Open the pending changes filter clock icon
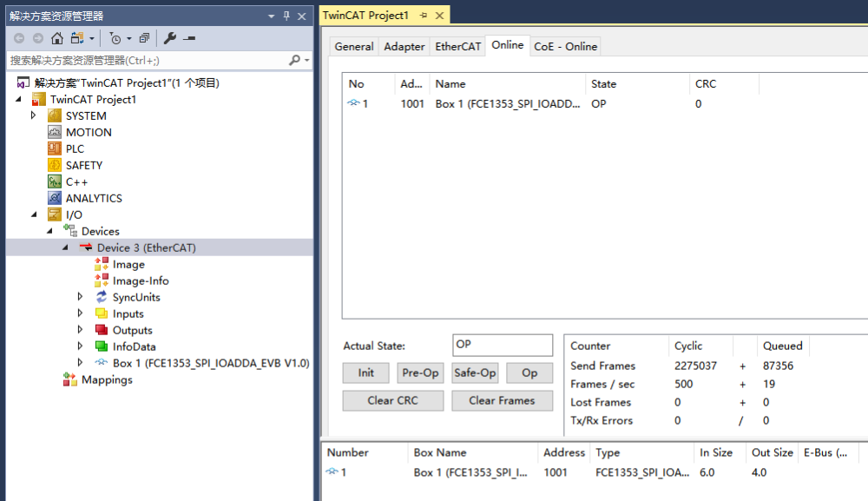 (115, 38)
